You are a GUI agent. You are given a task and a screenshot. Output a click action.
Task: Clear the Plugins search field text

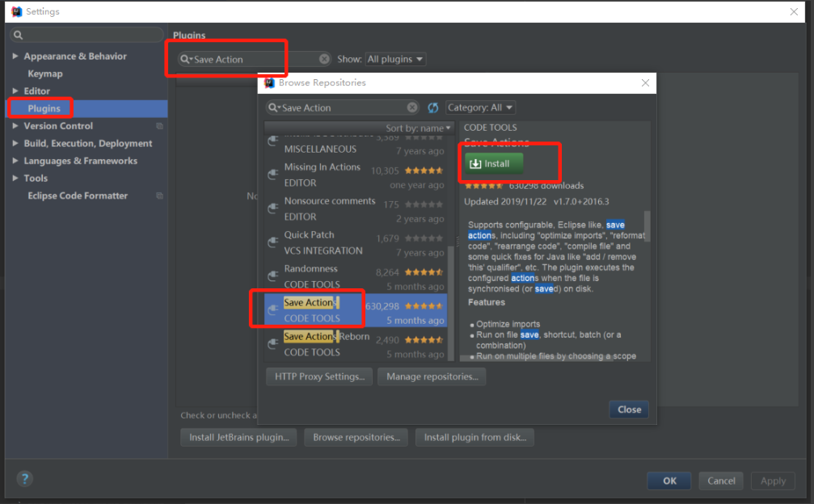click(x=324, y=59)
